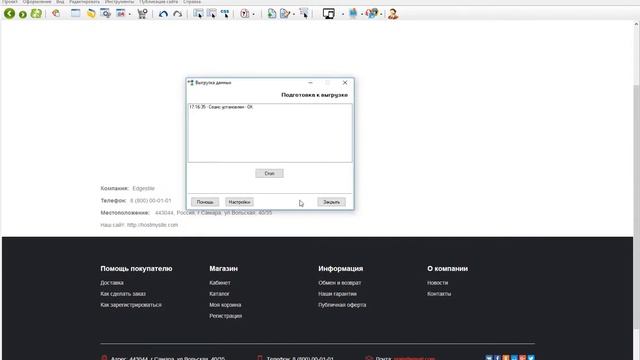This screenshot has width=640, height=360.
Task: Open the Регистрация footer link
Action: pos(226,316)
